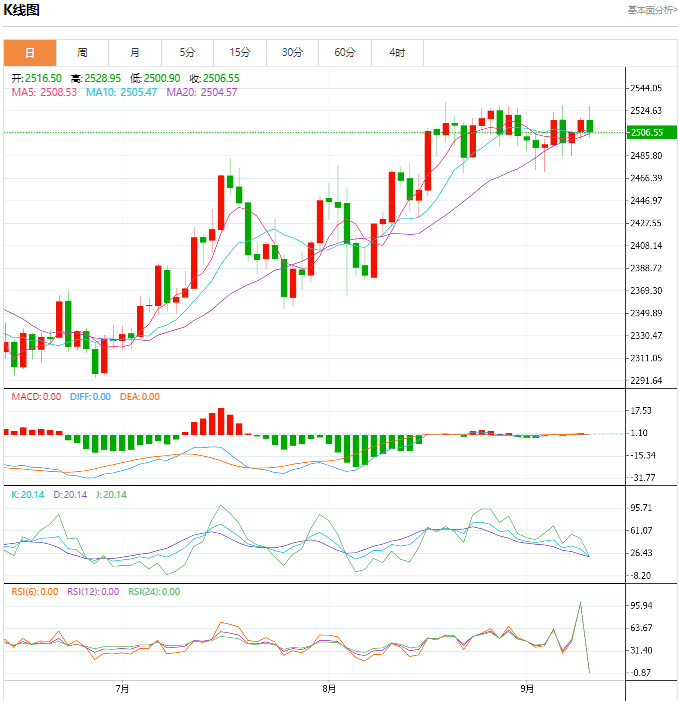Click the RSI(24): 0.00 label
Viewport: 678px width, 701px height.
[x=154, y=591]
